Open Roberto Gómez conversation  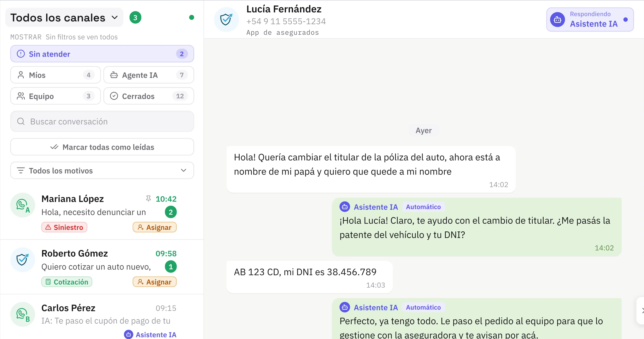[x=102, y=267]
